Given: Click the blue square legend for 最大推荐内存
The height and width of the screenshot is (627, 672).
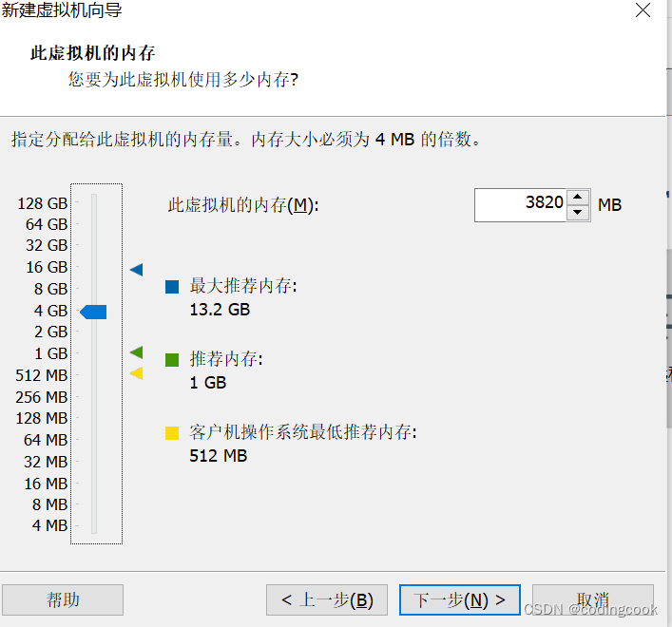Looking at the screenshot, I should pos(172,287).
